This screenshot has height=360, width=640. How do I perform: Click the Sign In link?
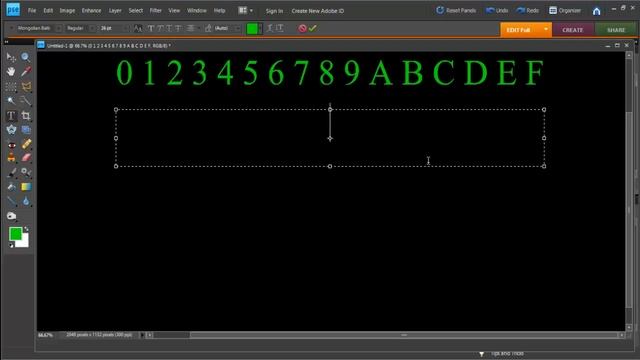pos(274,11)
